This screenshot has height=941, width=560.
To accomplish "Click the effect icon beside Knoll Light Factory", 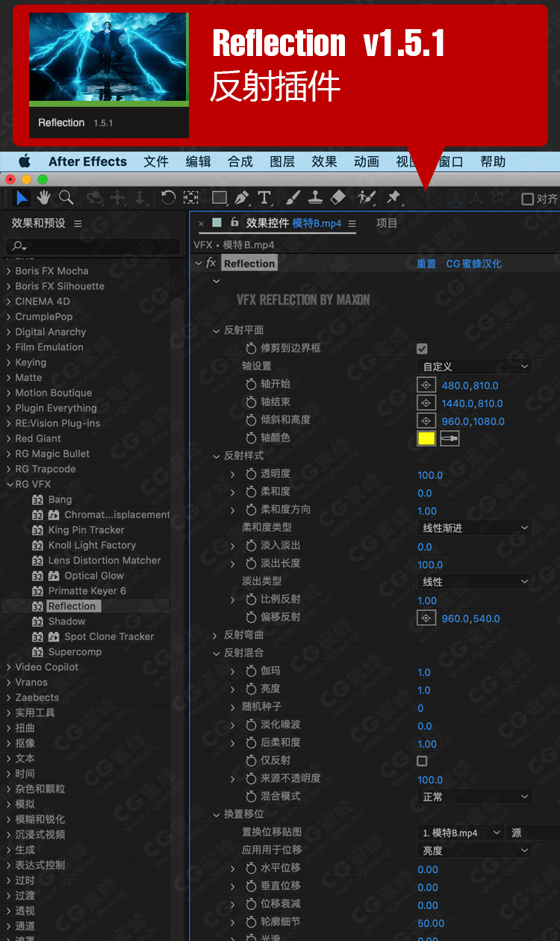I will point(38,545).
